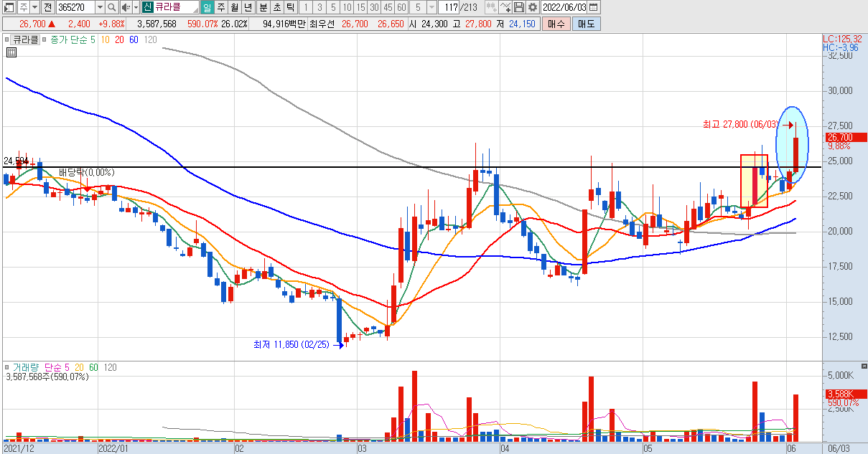This screenshot has height=454, width=868.
Task: Click the +9.88% change rate value
Action: point(111,24)
